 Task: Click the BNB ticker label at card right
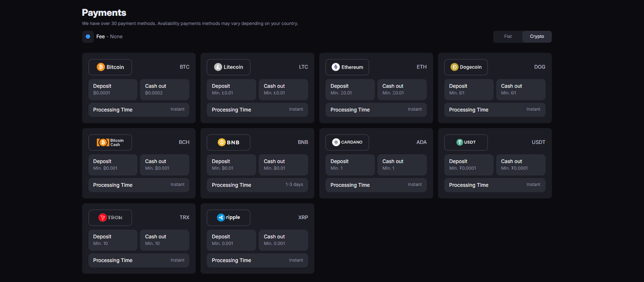303,142
